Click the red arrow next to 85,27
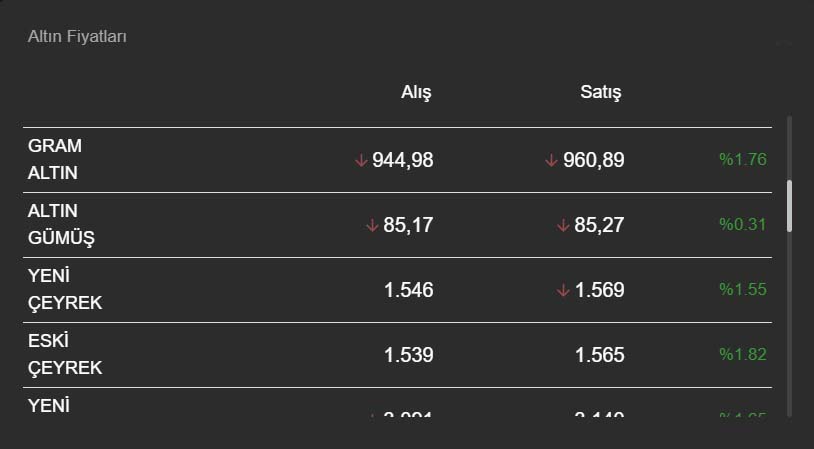Screen dimensions: 814x449 (563, 225)
